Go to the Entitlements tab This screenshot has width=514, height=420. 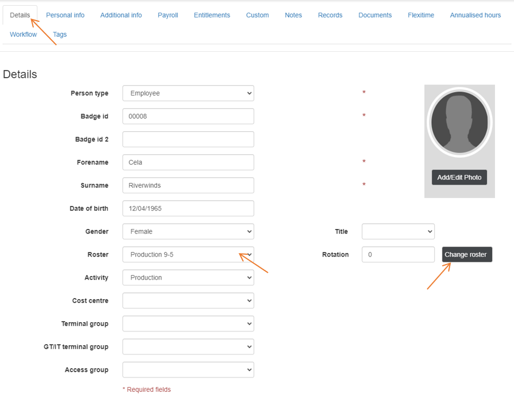point(212,15)
